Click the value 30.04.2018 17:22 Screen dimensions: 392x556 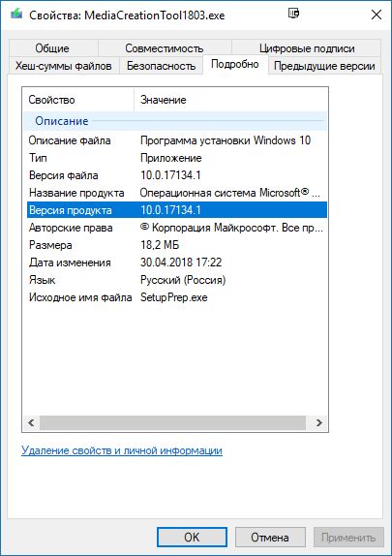[181, 263]
